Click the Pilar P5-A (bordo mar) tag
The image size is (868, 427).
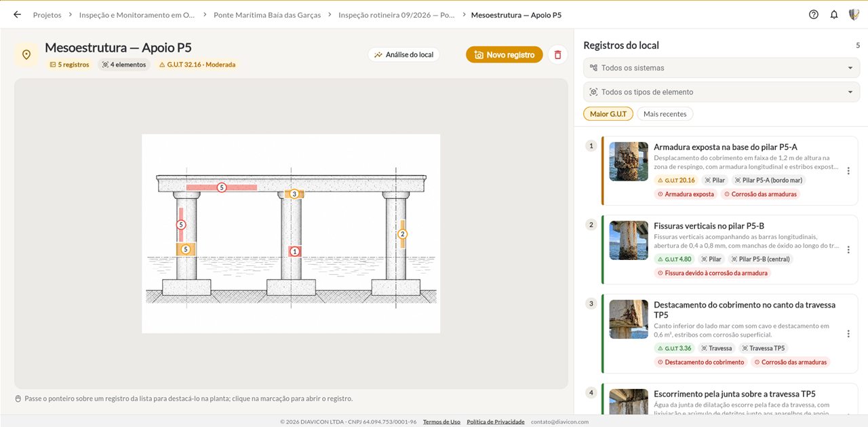pyautogui.click(x=768, y=180)
